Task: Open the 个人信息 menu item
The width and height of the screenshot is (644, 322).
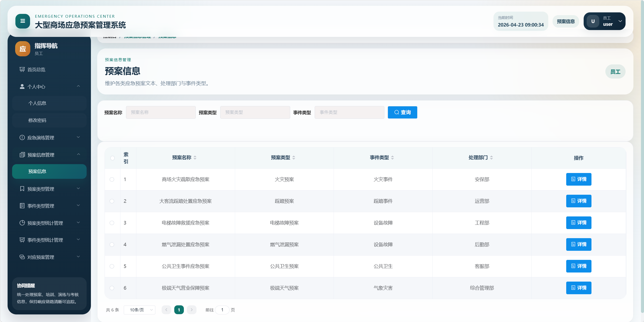Action: coord(37,103)
